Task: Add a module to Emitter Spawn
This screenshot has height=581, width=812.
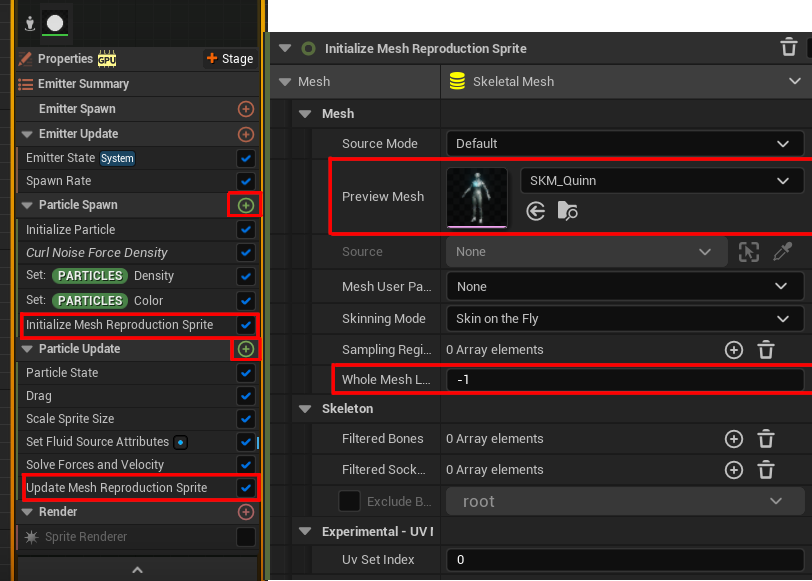Action: (245, 109)
